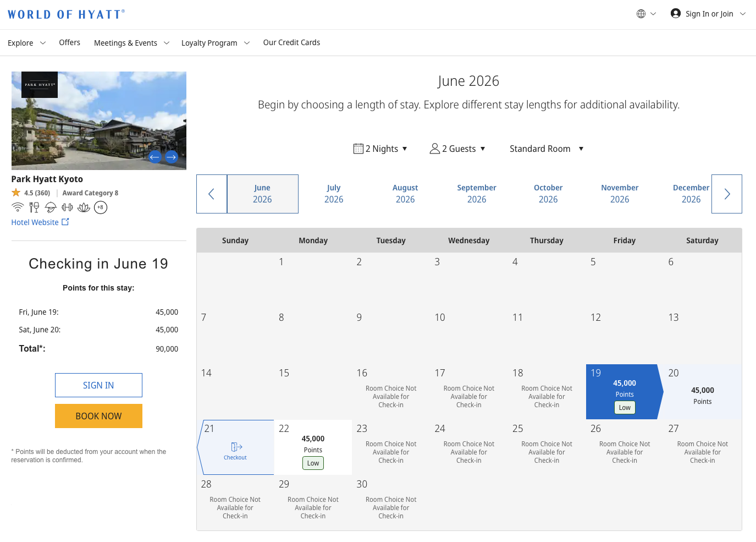Click the Park Hyatt Kyoto hotel photo
This screenshot has width=756, height=542.
[99, 121]
